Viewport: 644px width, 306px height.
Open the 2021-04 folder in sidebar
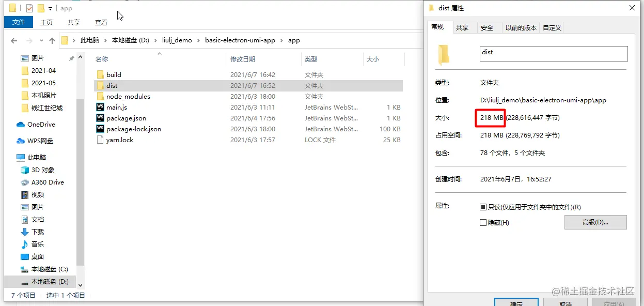click(x=43, y=70)
